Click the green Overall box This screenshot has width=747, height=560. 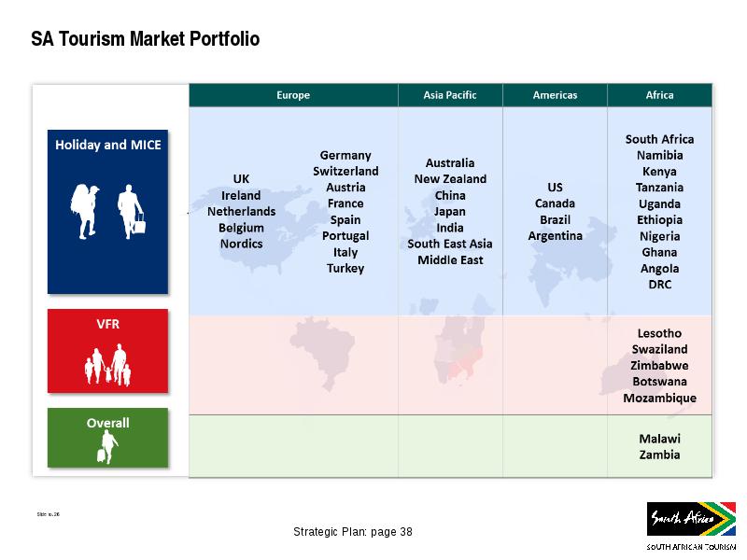pos(107,438)
